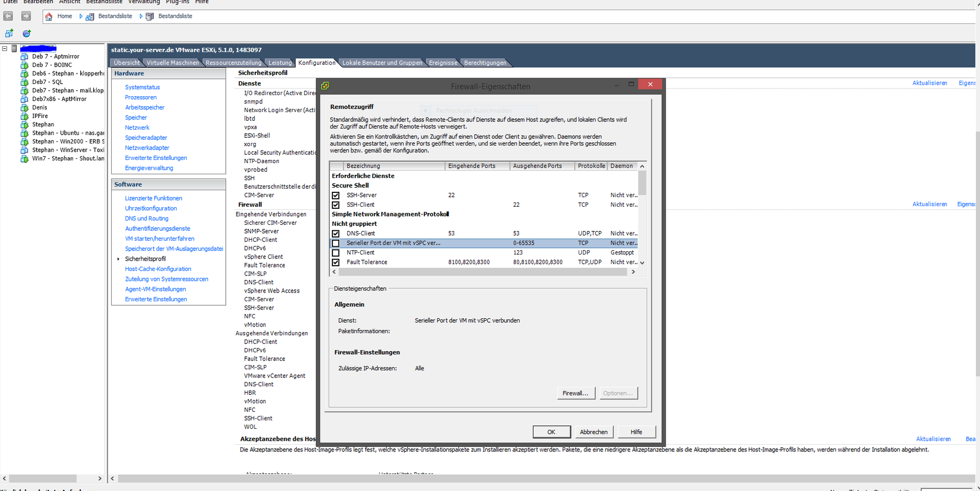Open Uhrzeitkonfiguration link

[151, 208]
